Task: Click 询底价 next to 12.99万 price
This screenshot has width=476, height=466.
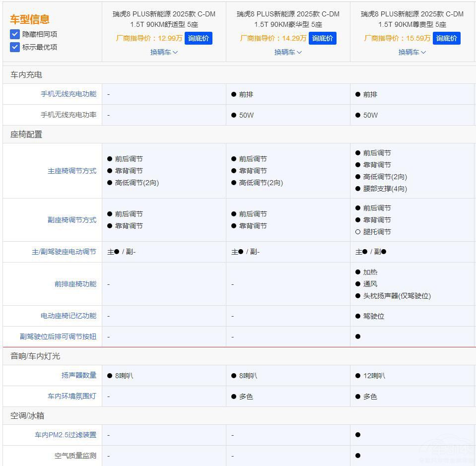Action: 198,38
